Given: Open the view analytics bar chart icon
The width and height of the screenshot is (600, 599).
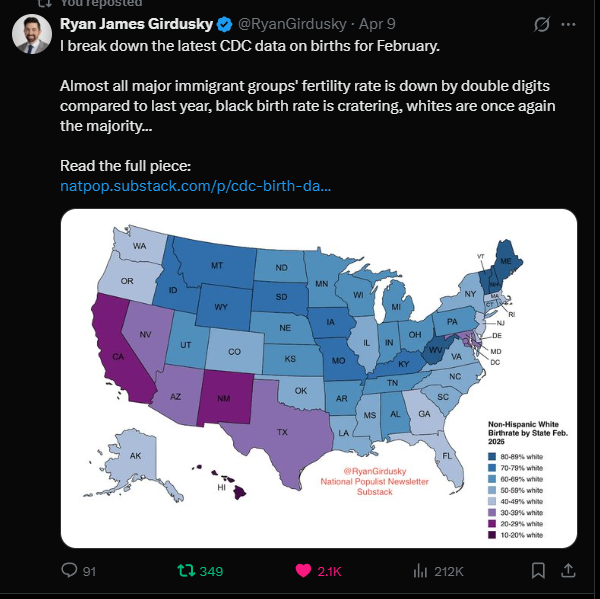Looking at the screenshot, I should tap(421, 570).
